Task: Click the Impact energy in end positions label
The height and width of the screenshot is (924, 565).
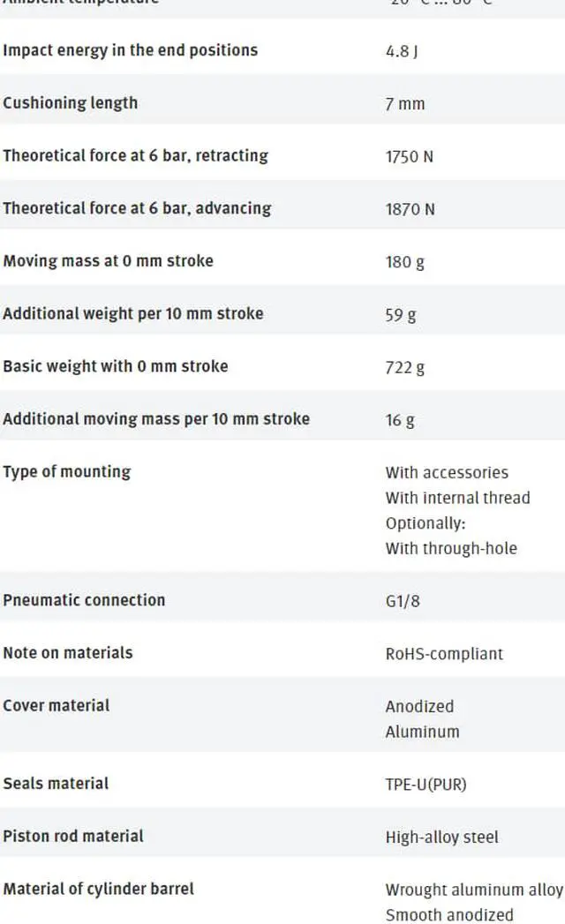Action: [131, 50]
